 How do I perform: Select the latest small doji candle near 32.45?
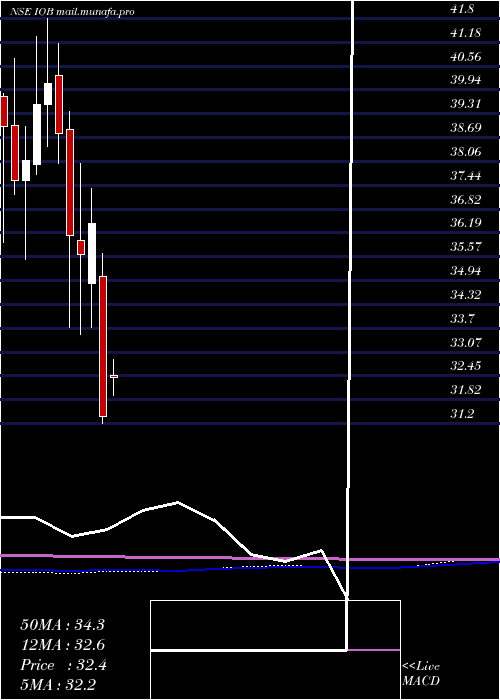coord(113,377)
